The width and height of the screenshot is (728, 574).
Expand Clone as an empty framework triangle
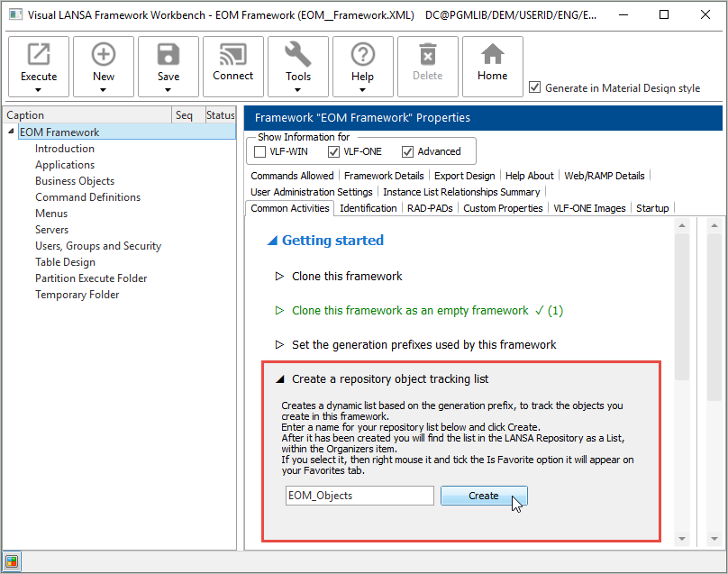pyautogui.click(x=279, y=310)
